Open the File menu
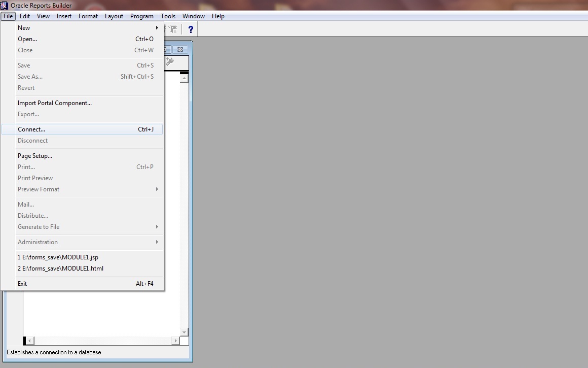The height and width of the screenshot is (368, 588). (x=8, y=16)
